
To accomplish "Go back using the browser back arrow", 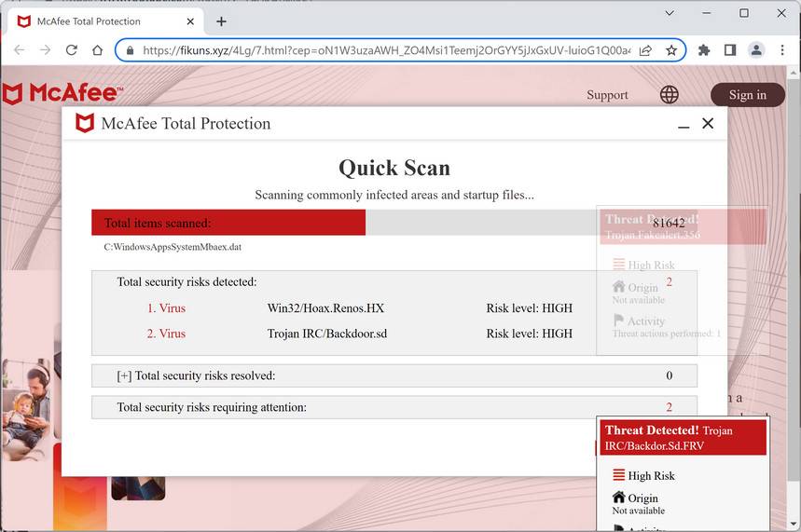I will [x=19, y=50].
